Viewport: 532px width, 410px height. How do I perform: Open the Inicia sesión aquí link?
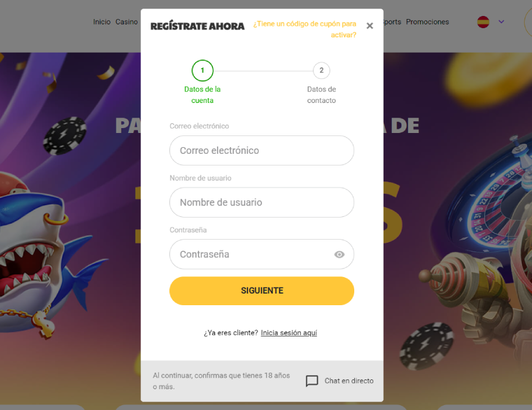tap(289, 333)
